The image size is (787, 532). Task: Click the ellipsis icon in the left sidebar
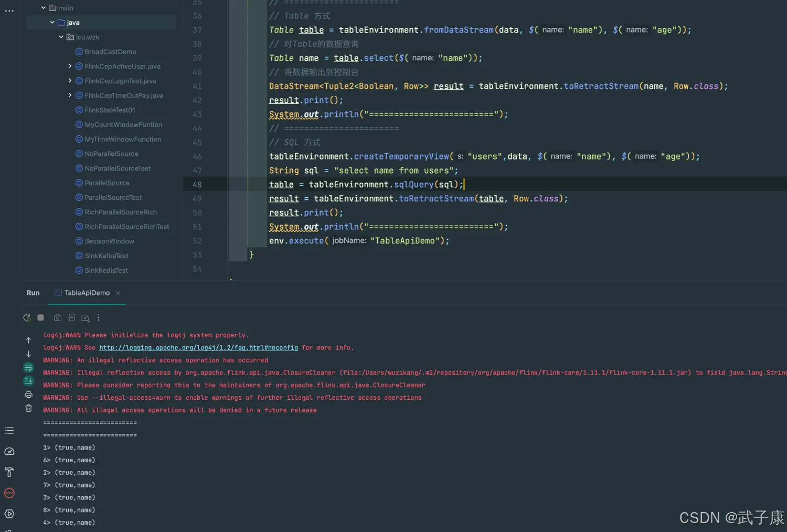click(x=9, y=10)
